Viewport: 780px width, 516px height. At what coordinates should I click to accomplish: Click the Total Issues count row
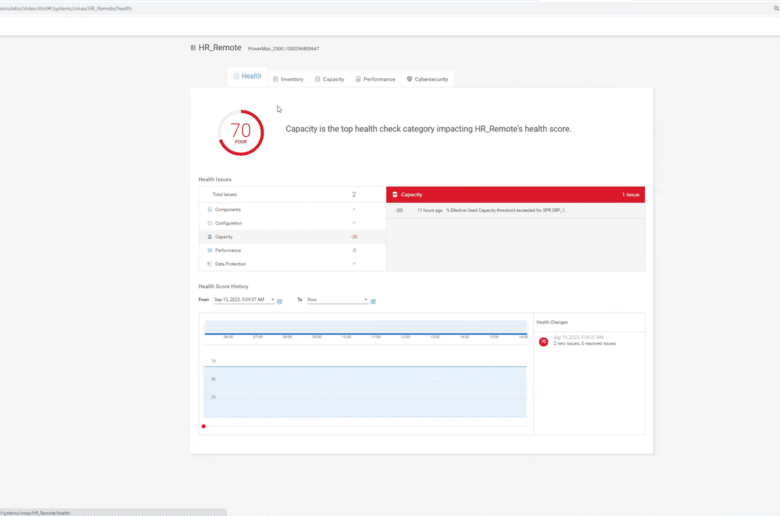pyautogui.click(x=292, y=195)
